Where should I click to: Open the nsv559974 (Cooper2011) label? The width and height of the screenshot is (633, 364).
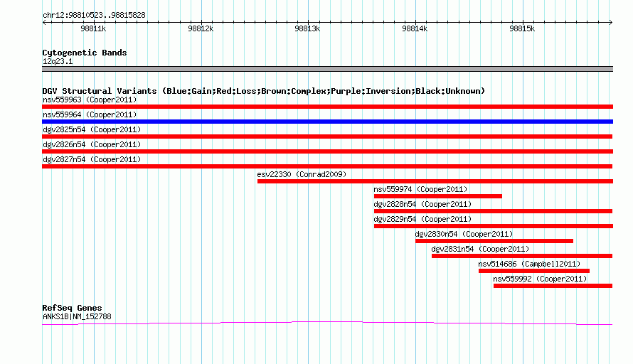(420, 189)
